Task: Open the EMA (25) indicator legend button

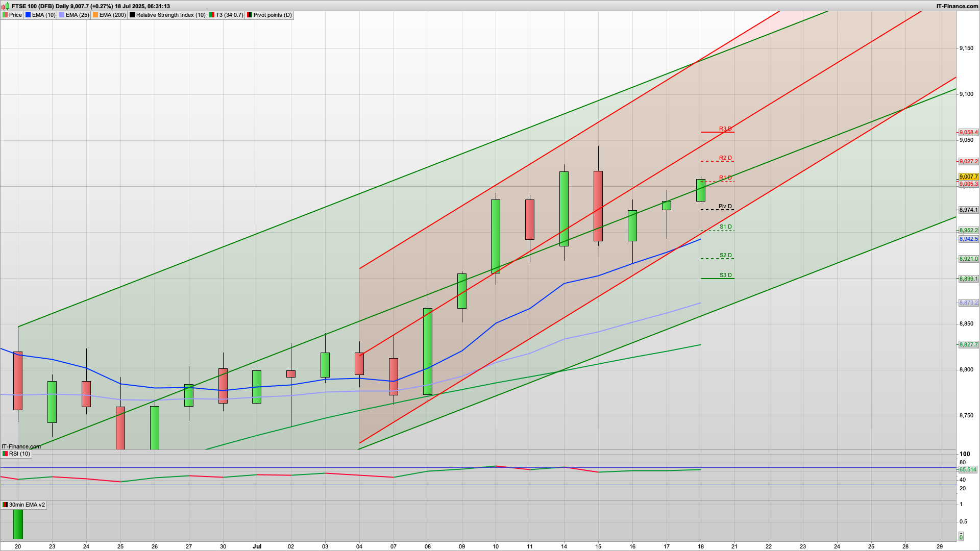Action: tap(74, 15)
